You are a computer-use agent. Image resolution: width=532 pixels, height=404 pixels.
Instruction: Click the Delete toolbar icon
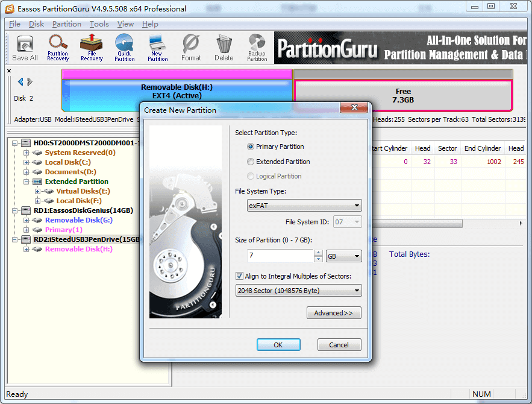click(224, 48)
